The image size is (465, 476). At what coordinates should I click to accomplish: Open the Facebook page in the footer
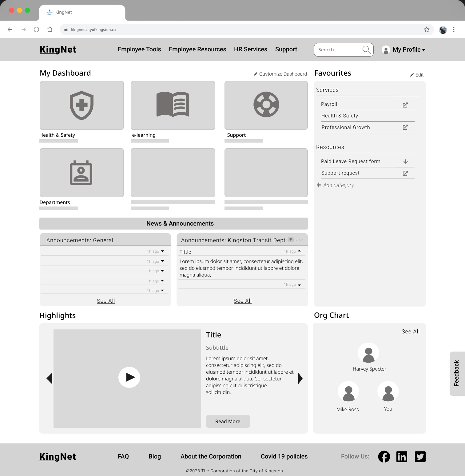pyautogui.click(x=384, y=457)
